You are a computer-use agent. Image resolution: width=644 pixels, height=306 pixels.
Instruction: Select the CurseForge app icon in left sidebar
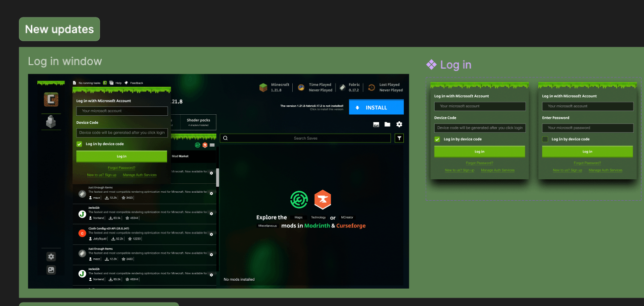click(x=51, y=99)
